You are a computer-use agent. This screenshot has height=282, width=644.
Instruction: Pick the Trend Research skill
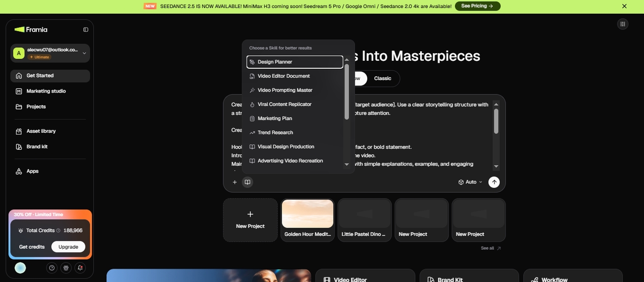295,132
